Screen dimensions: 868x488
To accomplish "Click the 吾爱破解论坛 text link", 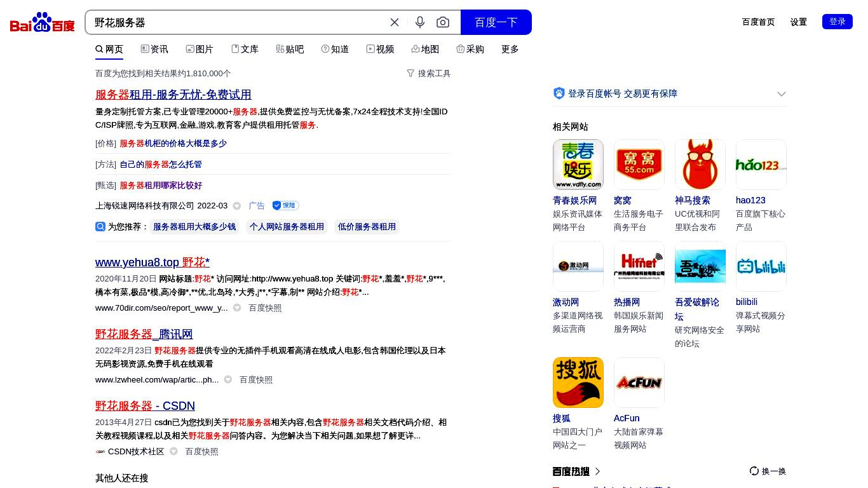I will 697,309.
